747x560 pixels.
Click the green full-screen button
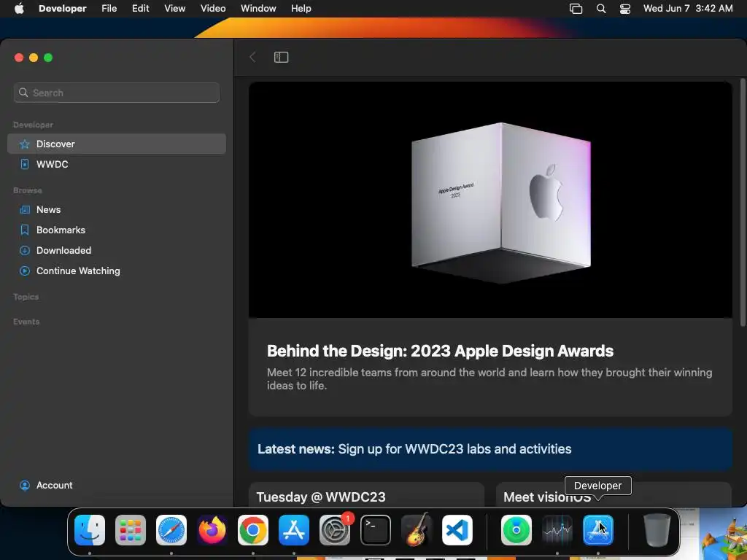coord(48,58)
